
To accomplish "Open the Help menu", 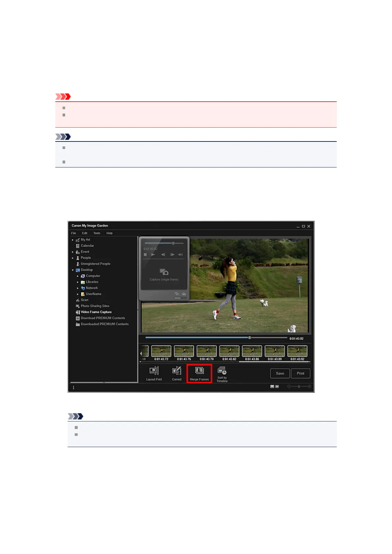I will (109, 233).
